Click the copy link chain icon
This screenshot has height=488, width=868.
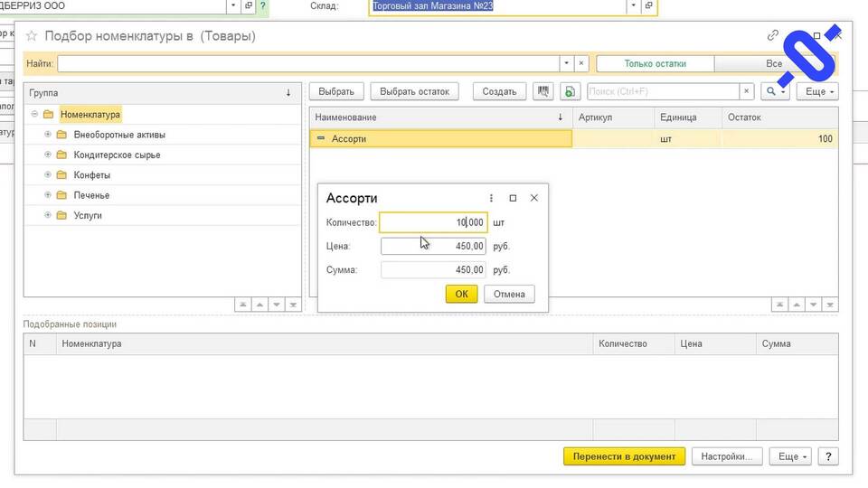pos(773,36)
